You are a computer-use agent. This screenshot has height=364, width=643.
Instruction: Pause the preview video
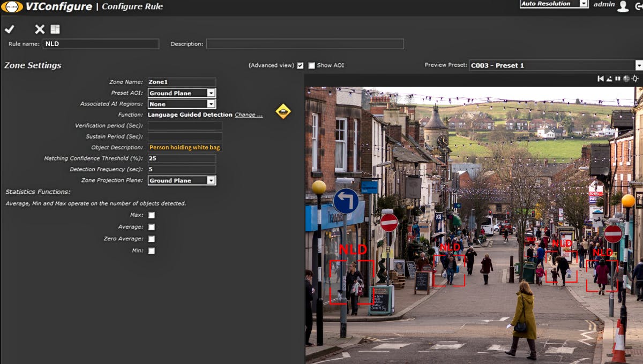point(618,79)
